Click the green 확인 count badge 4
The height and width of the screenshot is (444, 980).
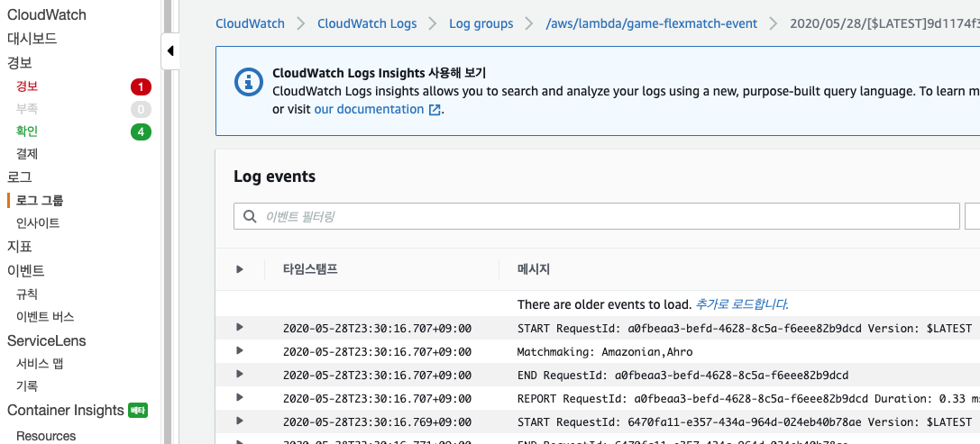pyautogui.click(x=141, y=131)
